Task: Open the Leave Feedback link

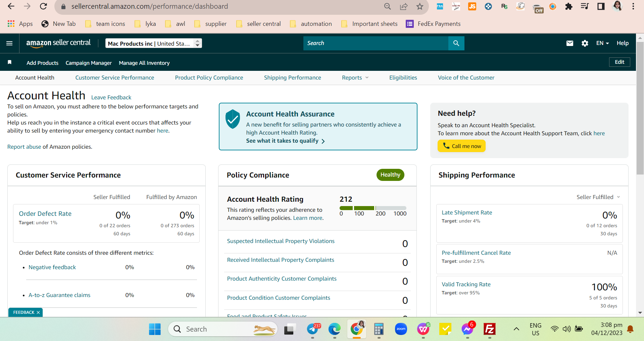Action: (x=111, y=97)
